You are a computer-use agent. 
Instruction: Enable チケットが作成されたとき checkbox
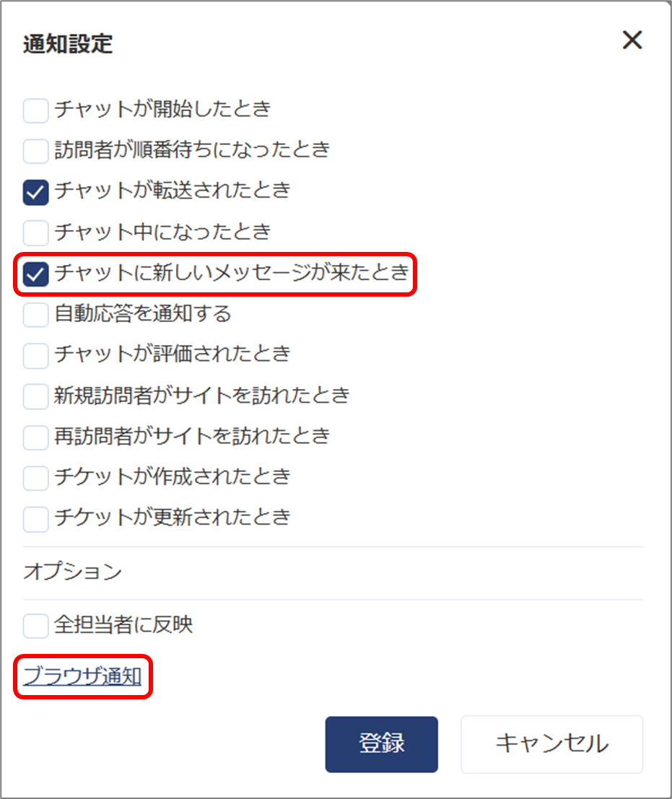(35, 478)
